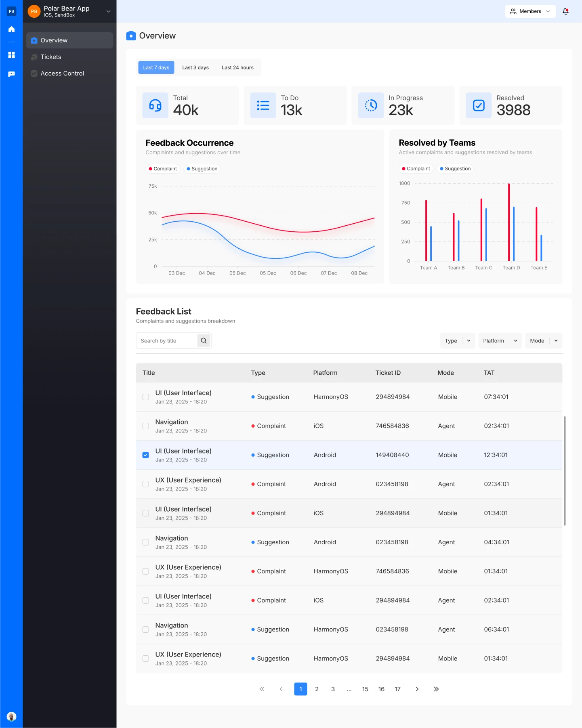Screen dimensions: 582x728
Task: Uncheck the Android 149408440 row checkbox
Action: pyautogui.click(x=146, y=455)
